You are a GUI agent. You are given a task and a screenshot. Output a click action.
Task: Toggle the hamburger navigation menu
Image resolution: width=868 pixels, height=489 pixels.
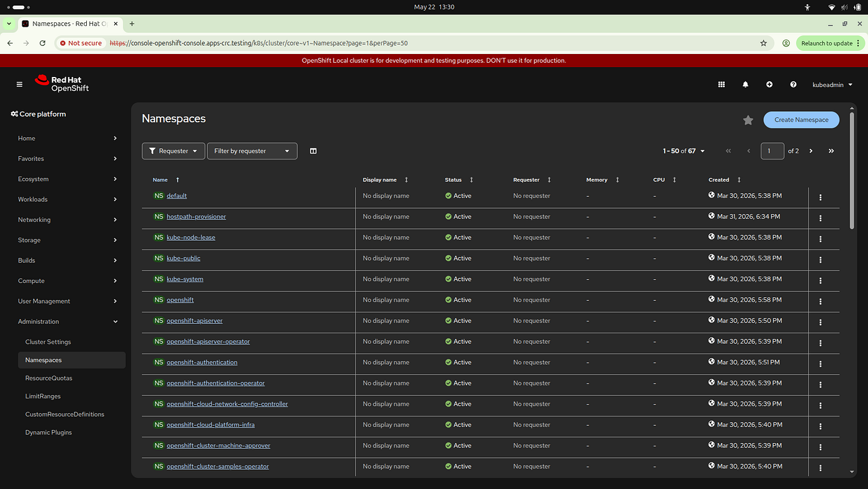point(19,84)
